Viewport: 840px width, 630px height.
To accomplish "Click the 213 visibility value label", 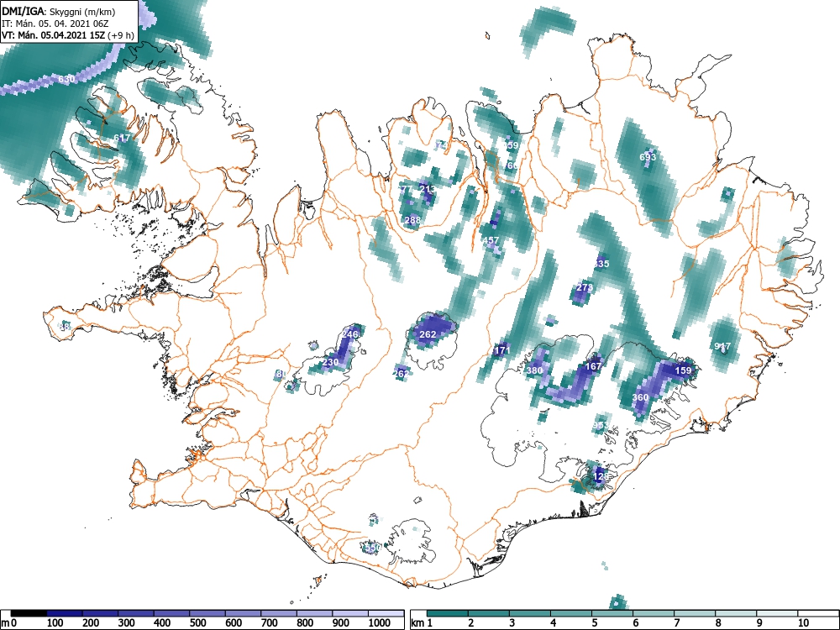I will pyautogui.click(x=428, y=189).
